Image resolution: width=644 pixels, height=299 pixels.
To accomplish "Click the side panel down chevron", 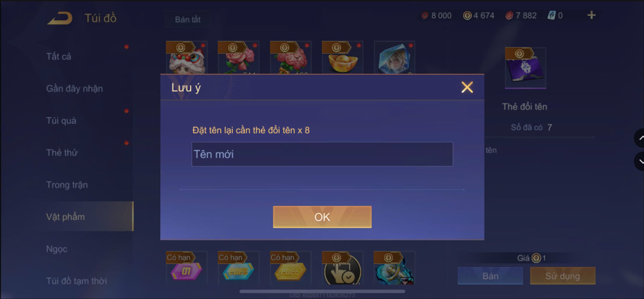I will (x=640, y=161).
